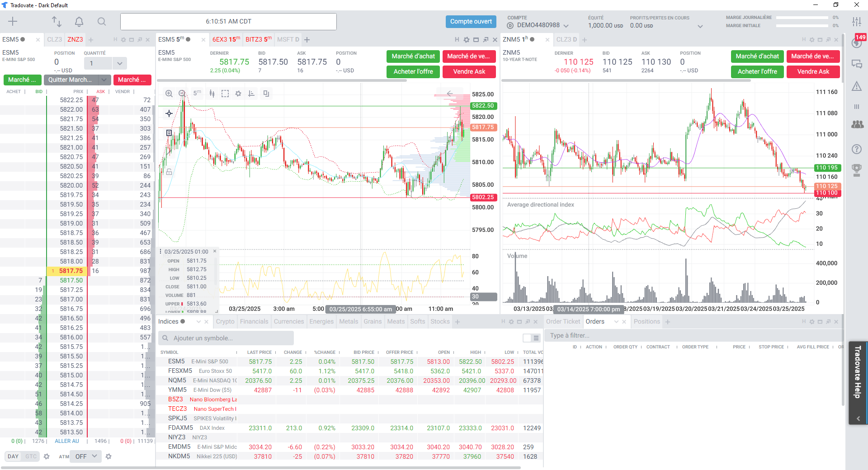The image size is (868, 470).
Task: Click the Marge Journalière progress bar
Action: 802,18
